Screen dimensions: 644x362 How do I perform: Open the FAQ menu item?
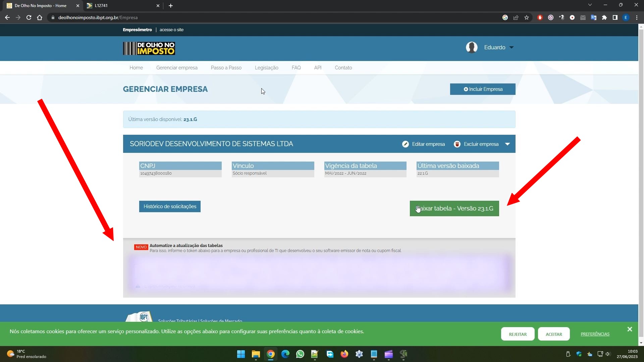[296, 68]
